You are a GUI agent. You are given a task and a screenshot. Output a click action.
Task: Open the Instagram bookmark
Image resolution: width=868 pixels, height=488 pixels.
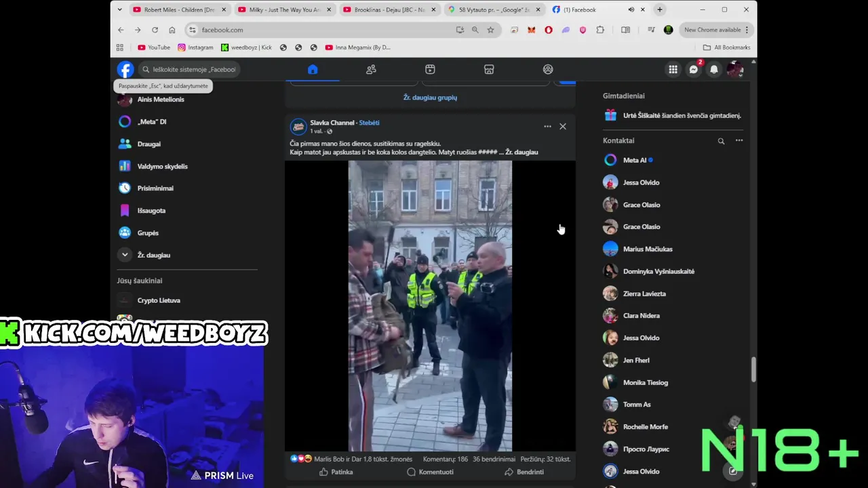(x=195, y=47)
